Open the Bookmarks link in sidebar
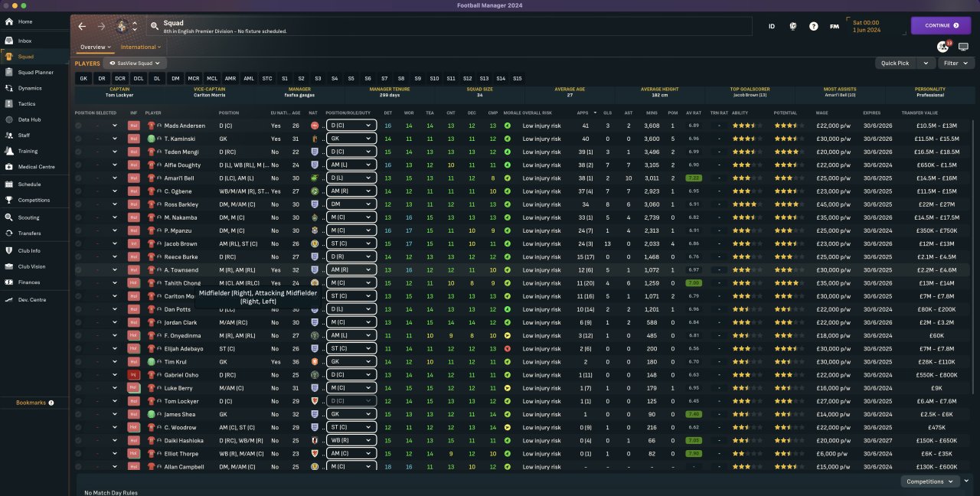Screen dimensions: 980x496 [34, 403]
